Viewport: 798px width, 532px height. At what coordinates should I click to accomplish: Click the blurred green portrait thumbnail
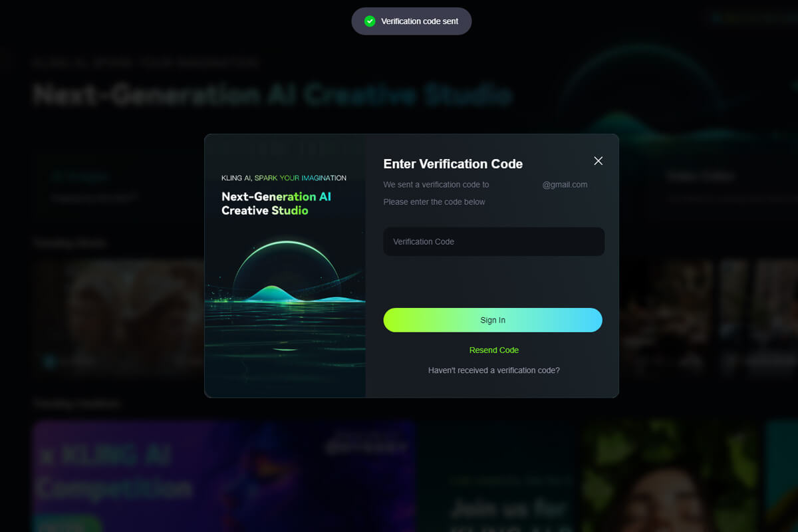coord(672,476)
